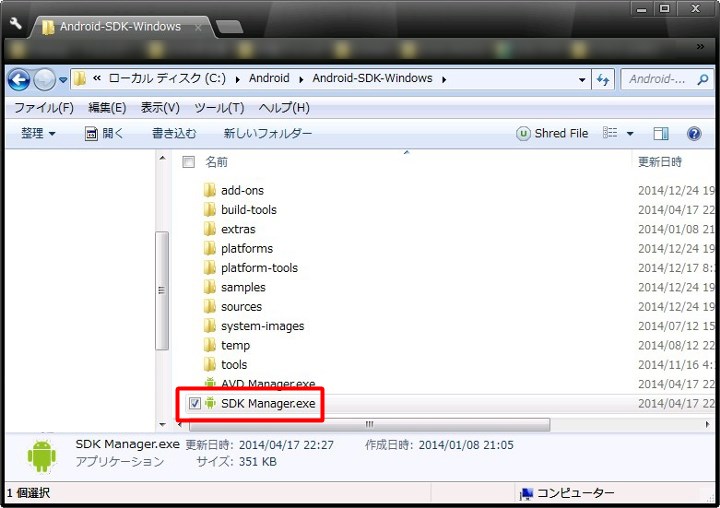Select the SDK Manager.exe file name
The image size is (720, 508).
268,403
